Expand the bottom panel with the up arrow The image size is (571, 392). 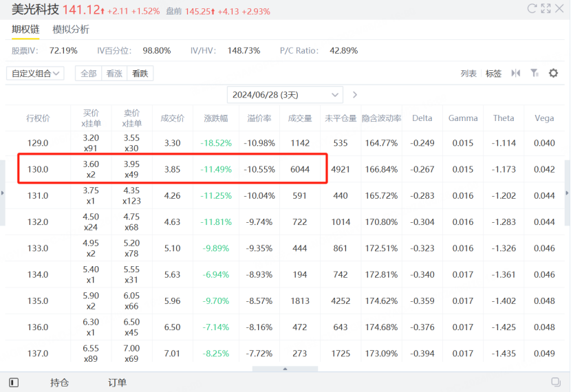(x=285, y=369)
